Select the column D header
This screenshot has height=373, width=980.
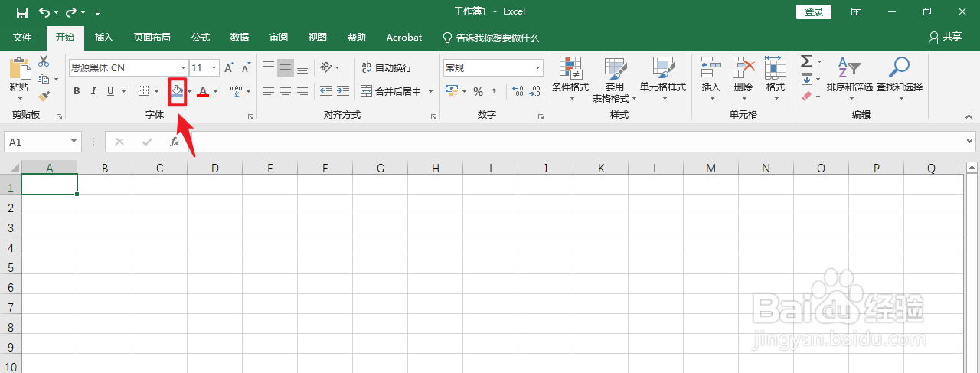(x=214, y=168)
